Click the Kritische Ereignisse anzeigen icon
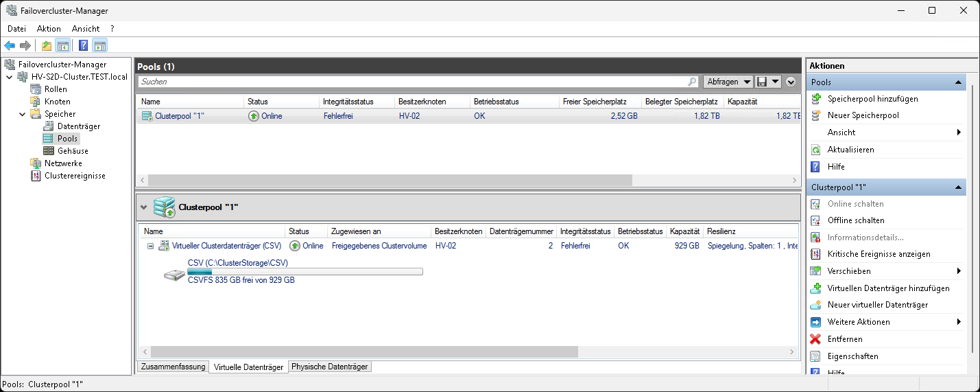The image size is (980, 392). click(816, 254)
